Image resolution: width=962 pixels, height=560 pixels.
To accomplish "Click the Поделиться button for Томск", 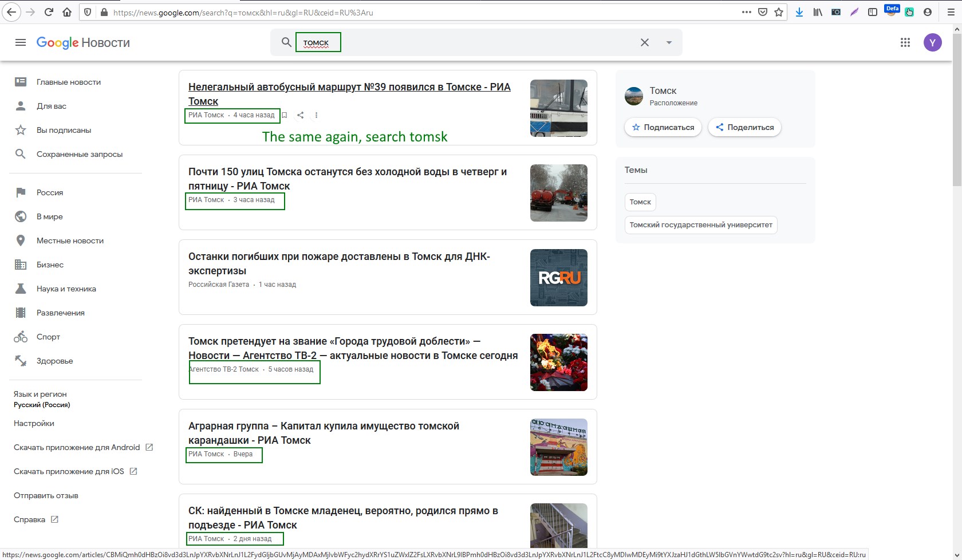I will pyautogui.click(x=745, y=127).
